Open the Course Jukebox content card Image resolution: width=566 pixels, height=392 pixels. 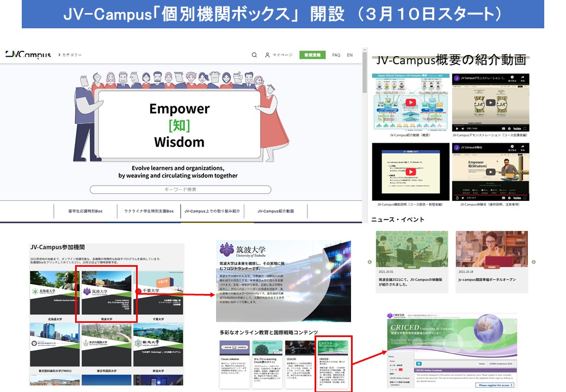pyautogui.click(x=235, y=364)
